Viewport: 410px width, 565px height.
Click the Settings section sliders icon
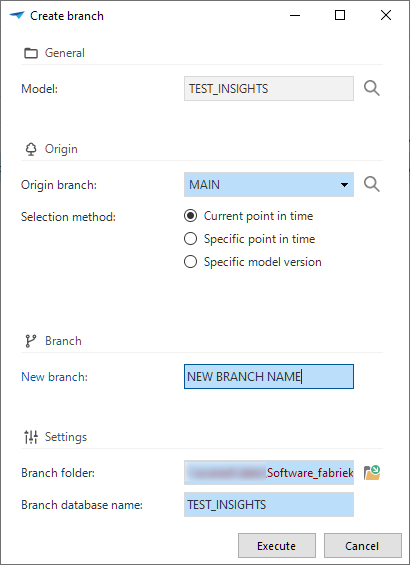[x=31, y=437]
